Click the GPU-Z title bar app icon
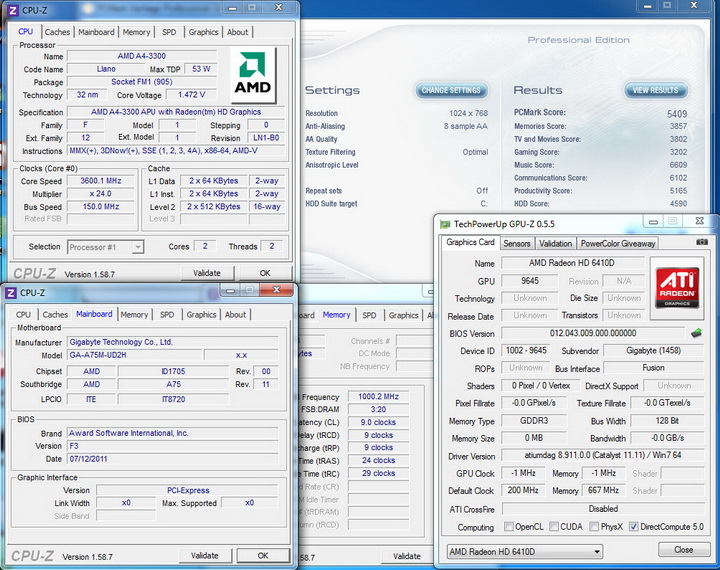This screenshot has height=570, width=720. tap(445, 224)
